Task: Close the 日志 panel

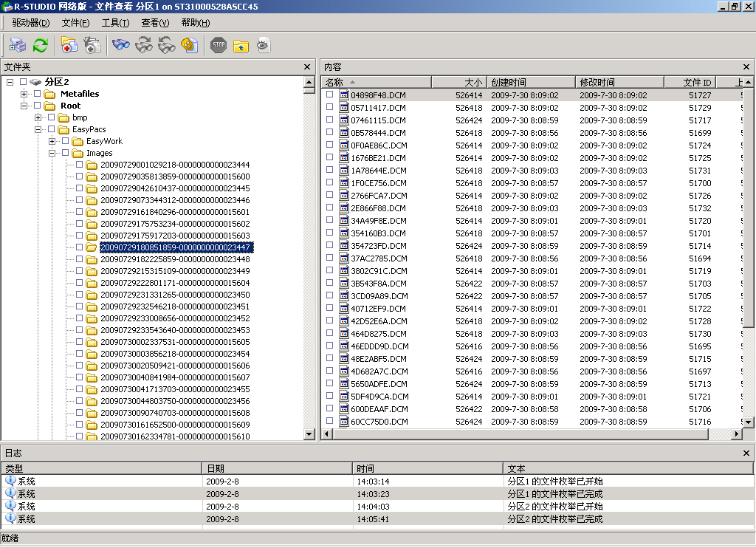Action: coord(746,453)
